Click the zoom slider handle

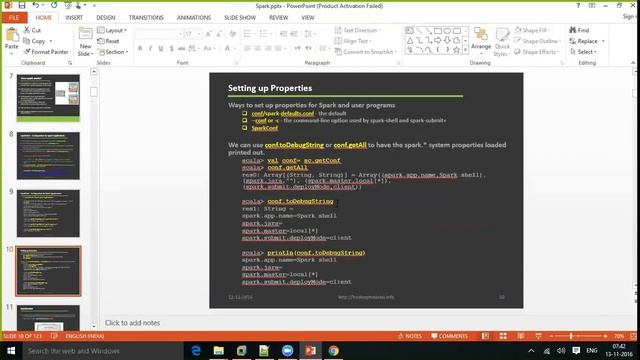point(571,336)
